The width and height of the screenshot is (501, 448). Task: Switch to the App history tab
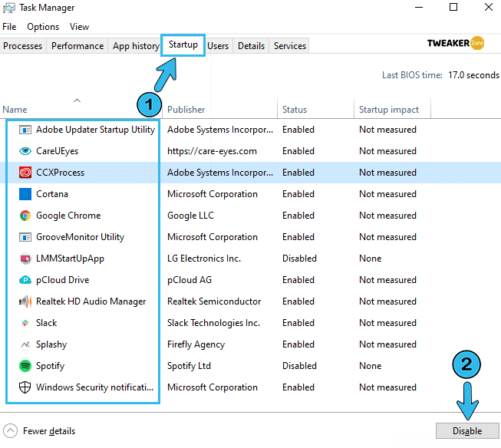tap(136, 46)
